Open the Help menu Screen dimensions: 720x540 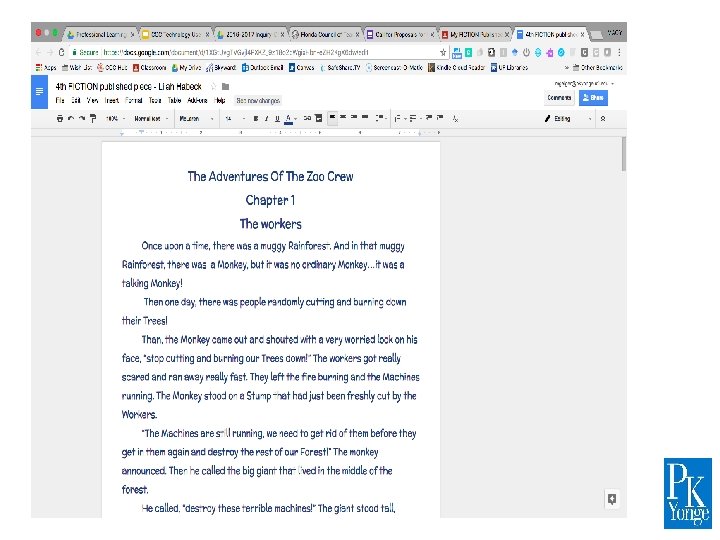(x=220, y=101)
